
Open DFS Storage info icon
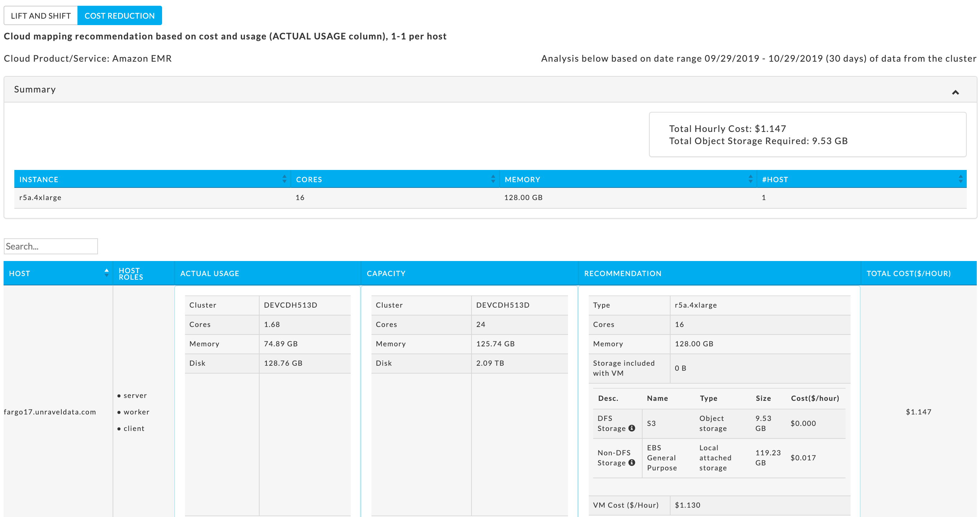tap(631, 428)
